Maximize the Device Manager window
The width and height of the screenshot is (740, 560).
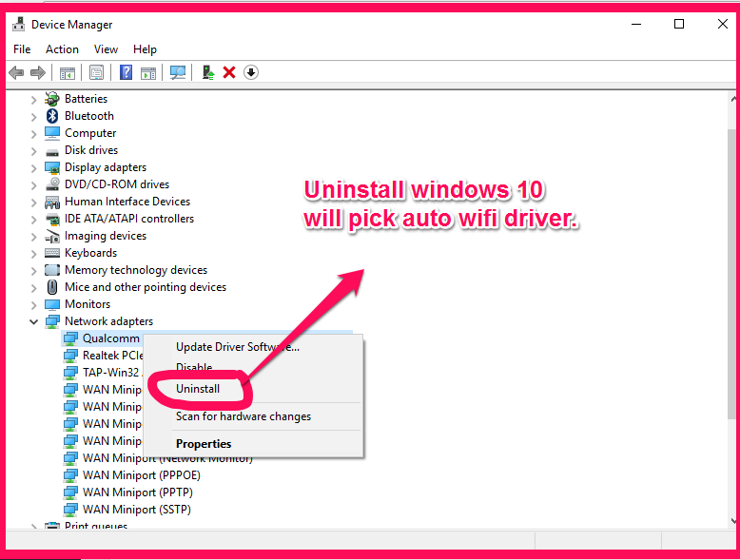pos(679,24)
